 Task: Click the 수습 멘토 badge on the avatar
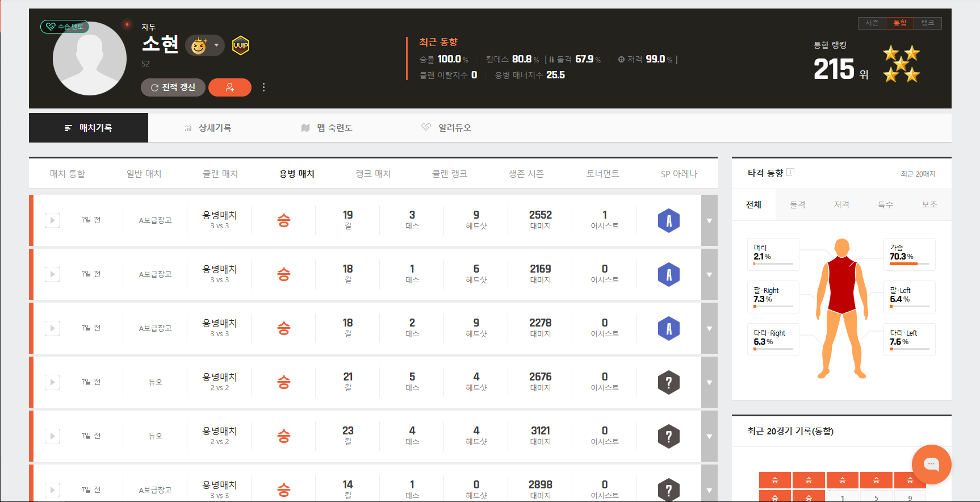(x=65, y=27)
